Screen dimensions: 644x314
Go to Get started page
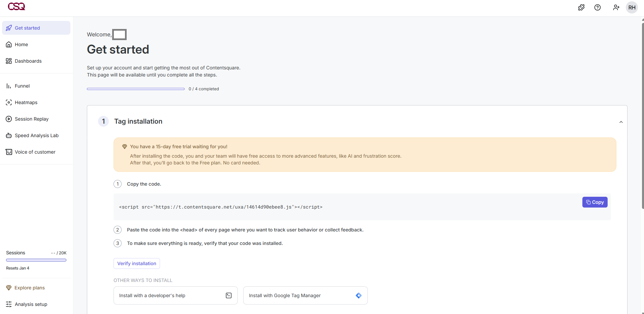36,28
